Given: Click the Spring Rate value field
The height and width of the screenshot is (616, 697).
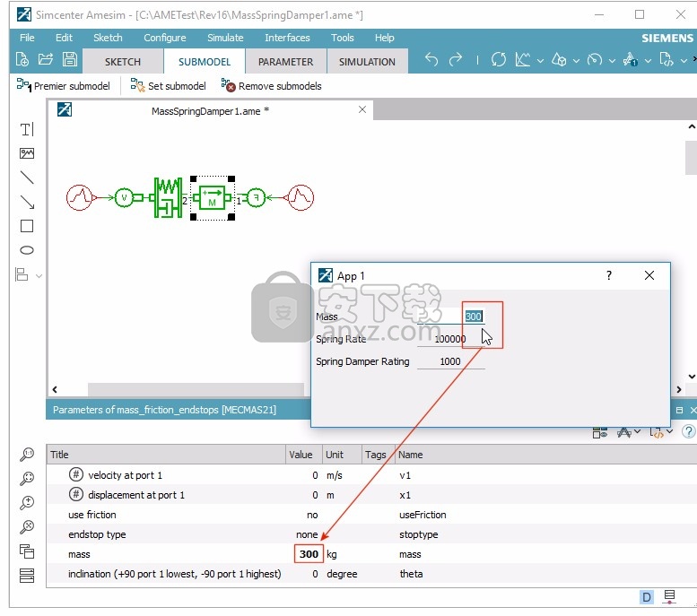Looking at the screenshot, I should click(x=450, y=339).
